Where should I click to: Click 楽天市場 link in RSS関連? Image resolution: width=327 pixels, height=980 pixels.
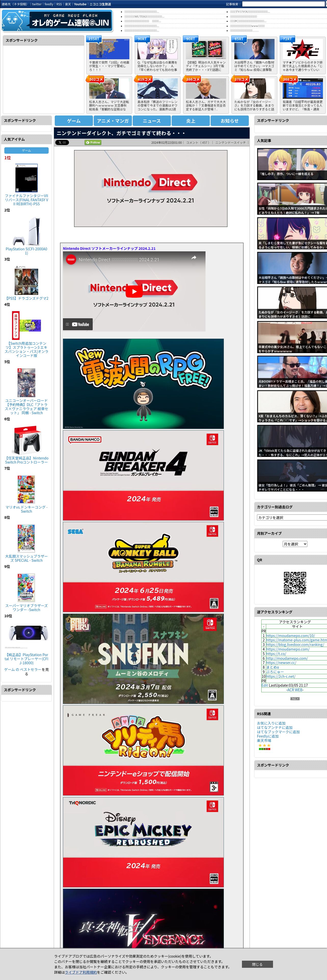[264, 741]
